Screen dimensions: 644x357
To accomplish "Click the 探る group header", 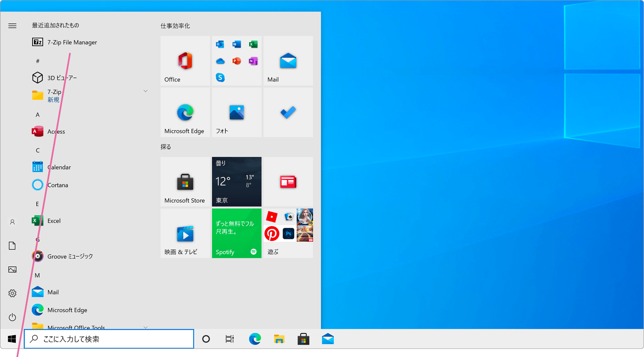I will point(166,147).
